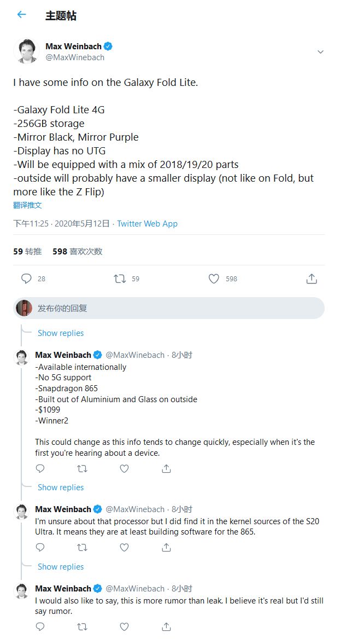Retweet the Snapdragon 865 reply tweet

[x=82, y=468]
